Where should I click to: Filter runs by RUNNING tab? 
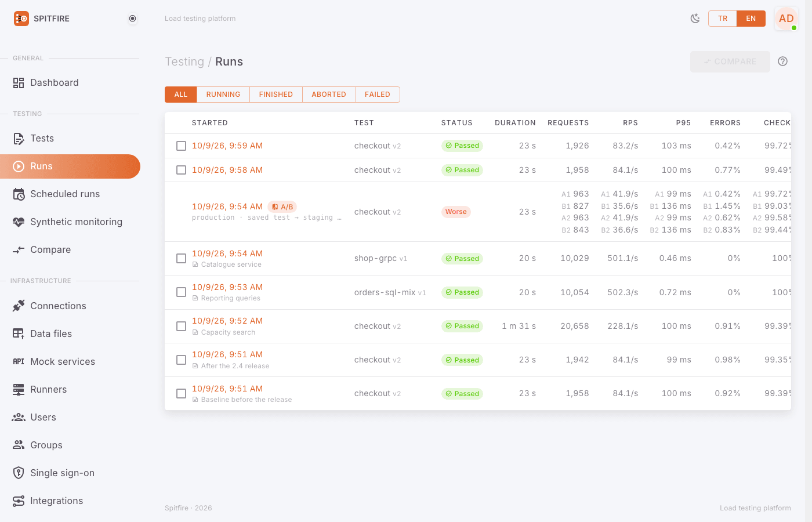(223, 95)
